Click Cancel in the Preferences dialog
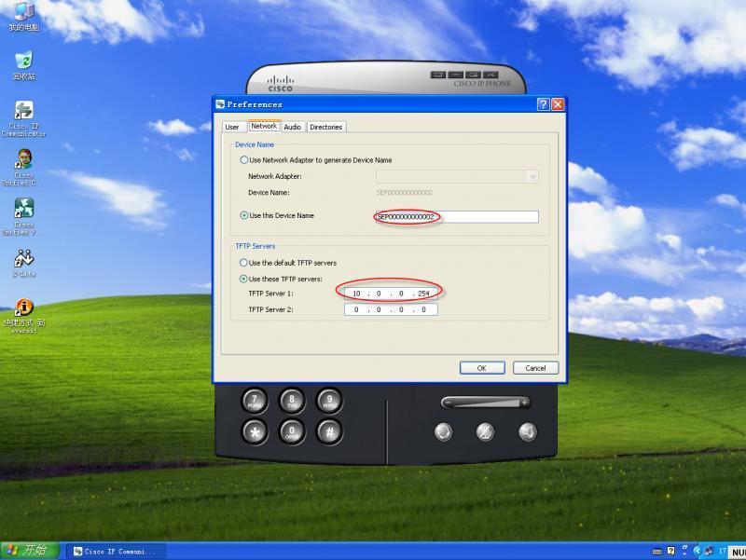This screenshot has height=560, width=746. pos(535,368)
